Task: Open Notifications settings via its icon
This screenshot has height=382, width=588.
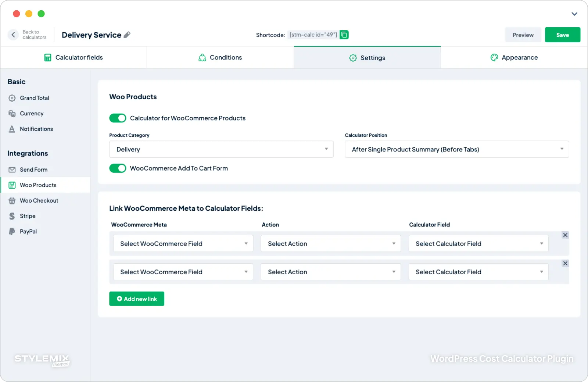Action: (x=12, y=129)
